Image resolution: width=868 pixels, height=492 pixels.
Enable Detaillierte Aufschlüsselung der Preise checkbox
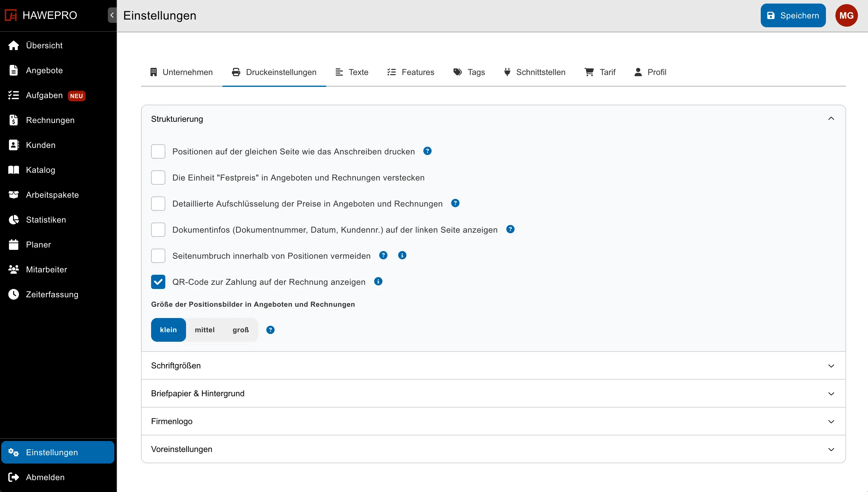(158, 203)
